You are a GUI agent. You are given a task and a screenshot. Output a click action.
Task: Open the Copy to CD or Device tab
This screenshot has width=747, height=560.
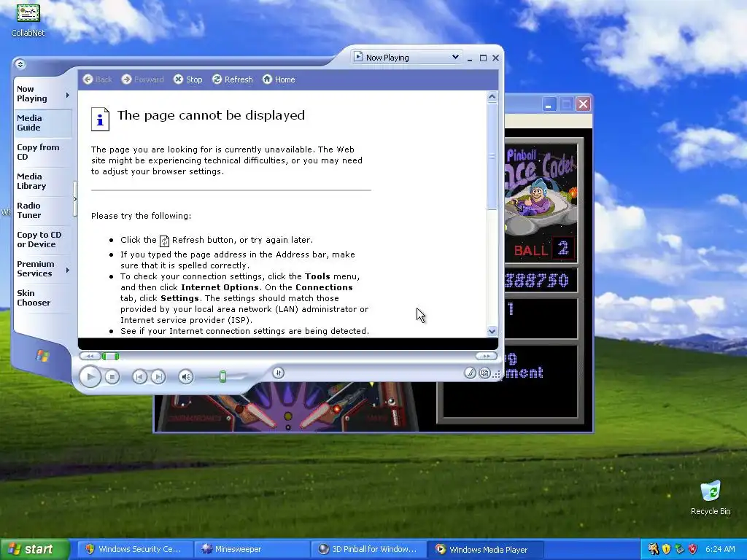(43, 239)
